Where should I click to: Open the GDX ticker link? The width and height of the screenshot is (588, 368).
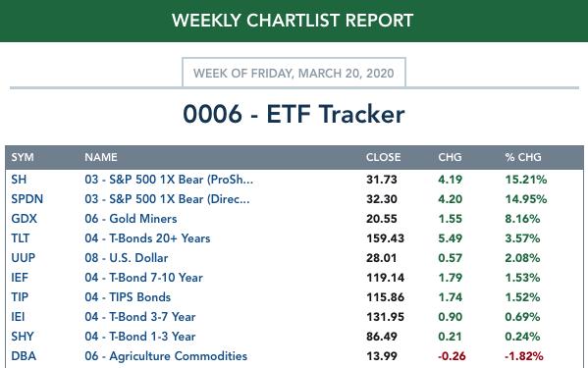[x=24, y=219]
